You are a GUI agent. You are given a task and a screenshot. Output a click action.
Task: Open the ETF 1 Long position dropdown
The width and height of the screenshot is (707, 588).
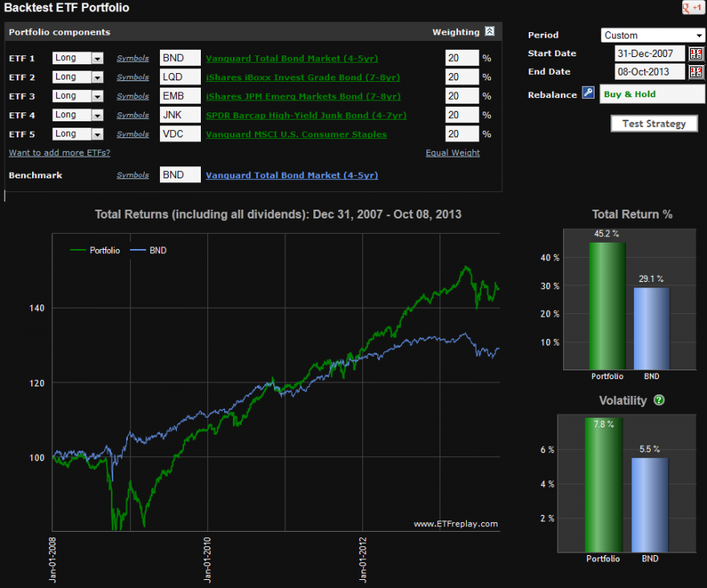coord(77,58)
